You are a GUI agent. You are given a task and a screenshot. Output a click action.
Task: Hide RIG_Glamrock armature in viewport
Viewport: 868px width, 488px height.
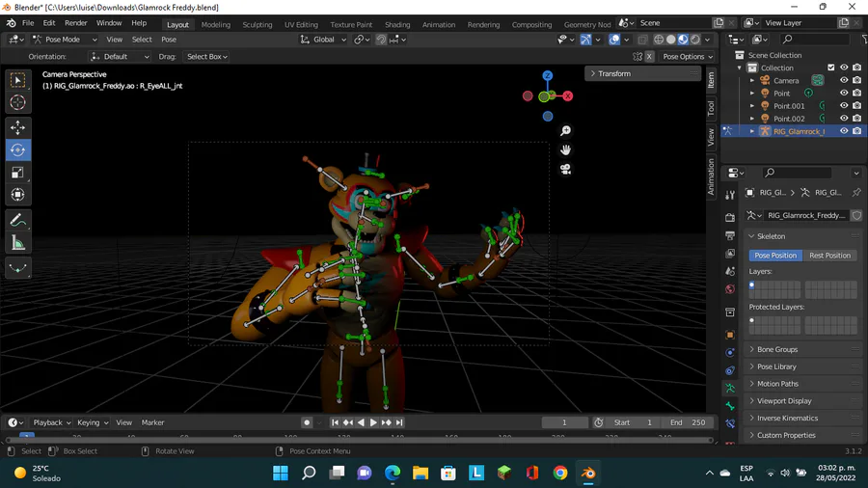(x=844, y=131)
